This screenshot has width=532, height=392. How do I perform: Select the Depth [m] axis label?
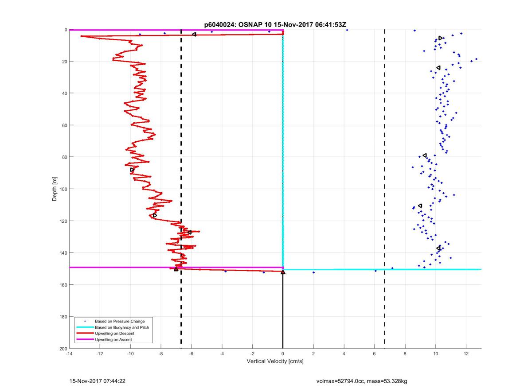55,189
